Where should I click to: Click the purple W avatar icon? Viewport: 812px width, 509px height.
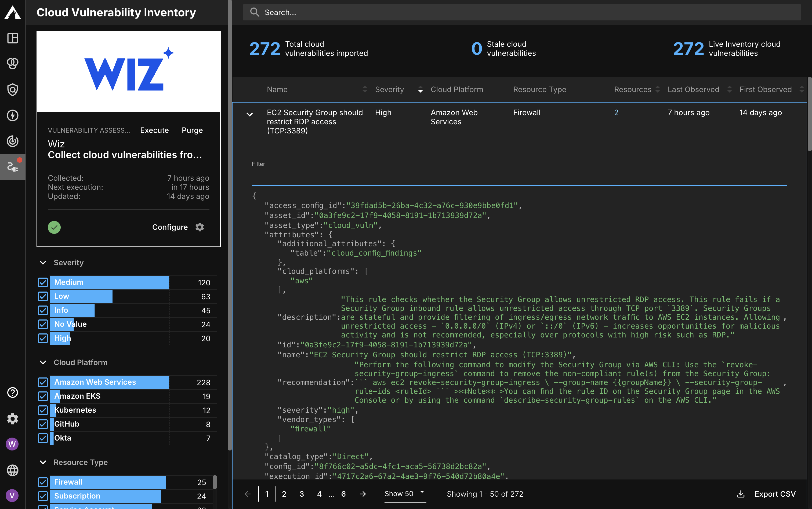click(12, 444)
